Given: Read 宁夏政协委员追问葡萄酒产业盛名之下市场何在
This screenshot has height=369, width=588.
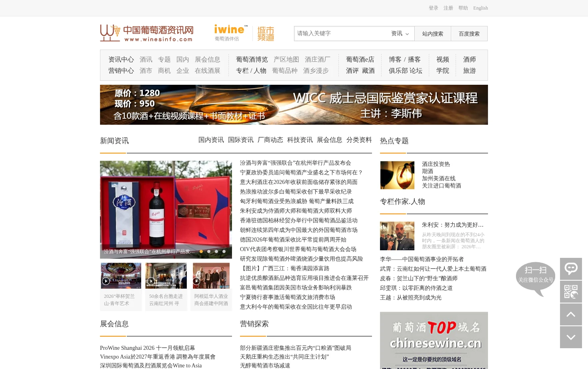Looking at the screenshot, I should coord(301,173).
